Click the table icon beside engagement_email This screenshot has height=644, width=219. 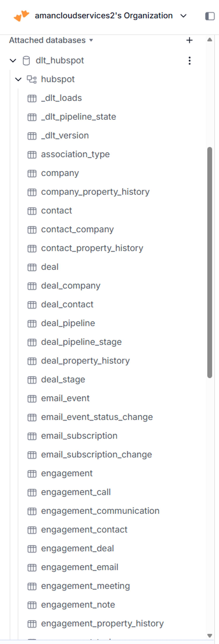pyautogui.click(x=32, y=568)
